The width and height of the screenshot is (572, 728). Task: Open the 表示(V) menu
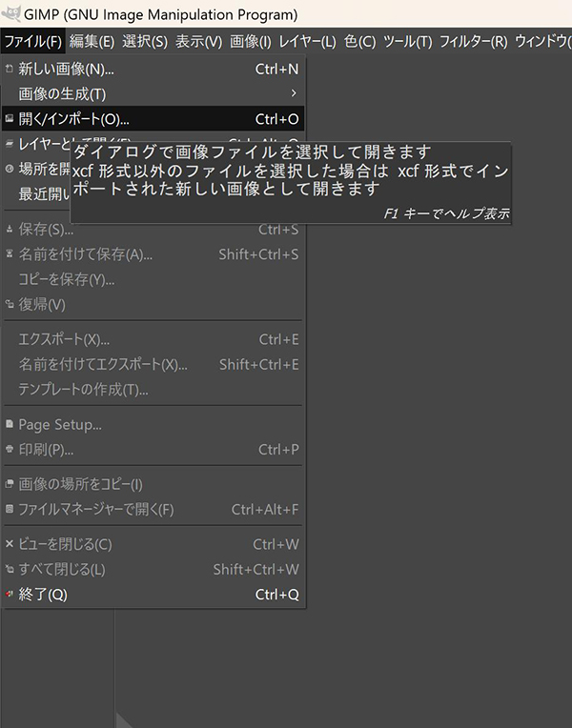click(x=199, y=42)
